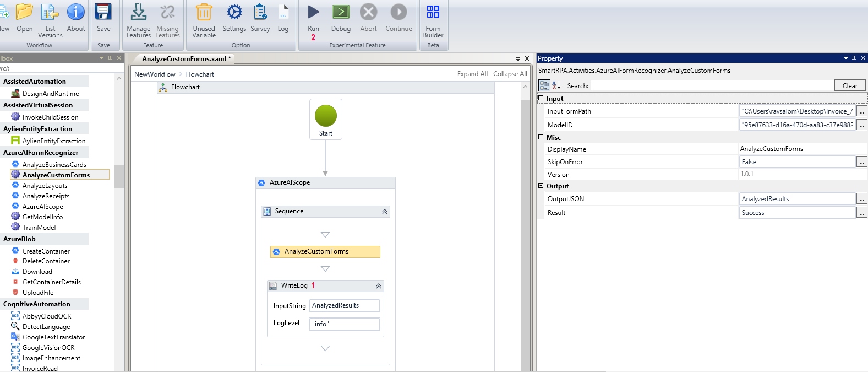This screenshot has width=868, height=372.
Task: Collapse the Output property group
Action: (x=541, y=186)
